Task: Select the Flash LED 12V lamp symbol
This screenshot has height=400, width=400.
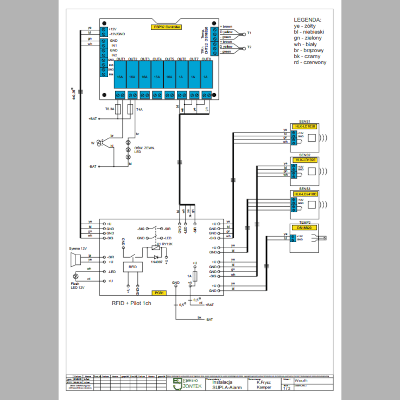Action: [x=75, y=276]
